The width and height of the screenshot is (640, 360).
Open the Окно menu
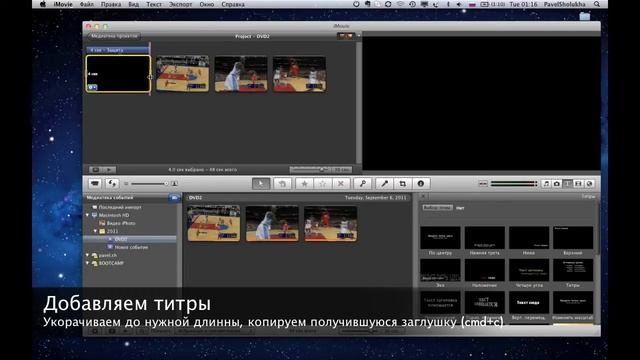207,4
